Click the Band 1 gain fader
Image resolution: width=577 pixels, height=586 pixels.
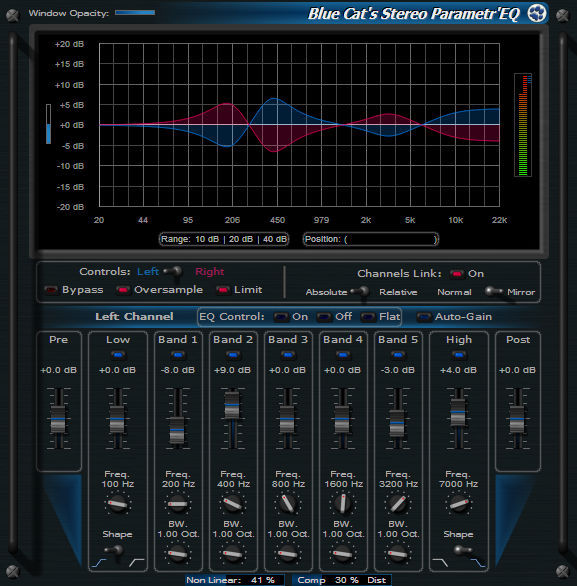[x=177, y=430]
